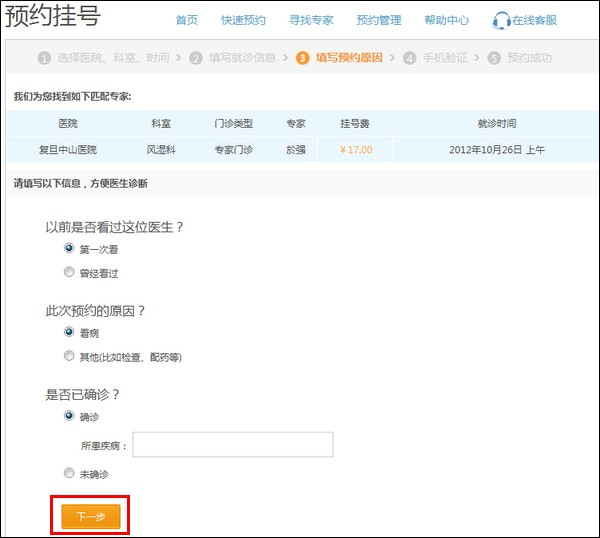This screenshot has height=538, width=600.
Task: Choose 看病 as appointment reason
Action: [69, 332]
